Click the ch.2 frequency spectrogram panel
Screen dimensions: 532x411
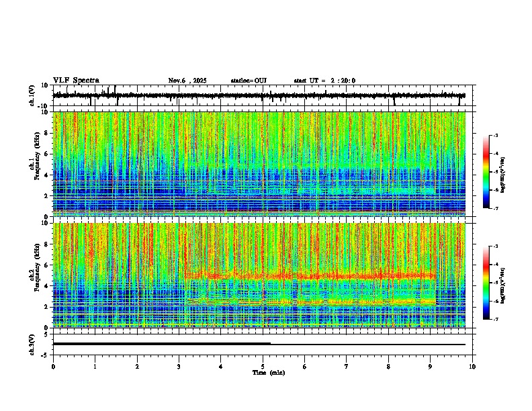coord(259,275)
